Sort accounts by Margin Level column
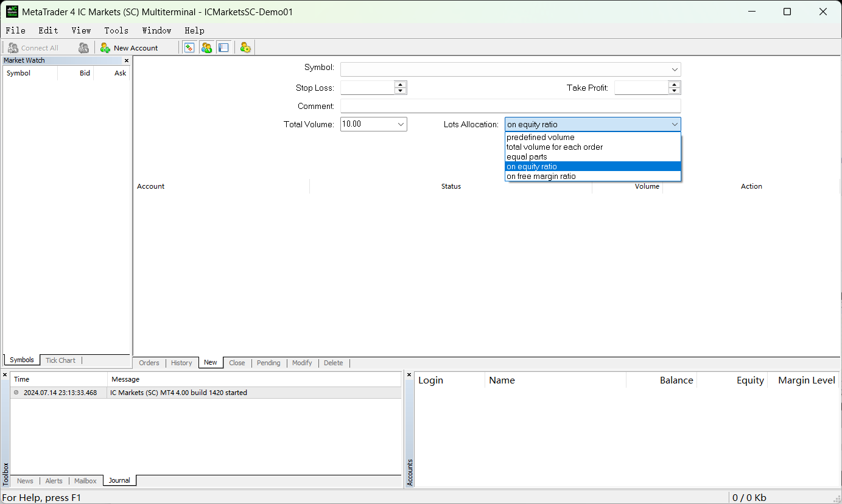This screenshot has width=842, height=504. tap(803, 380)
